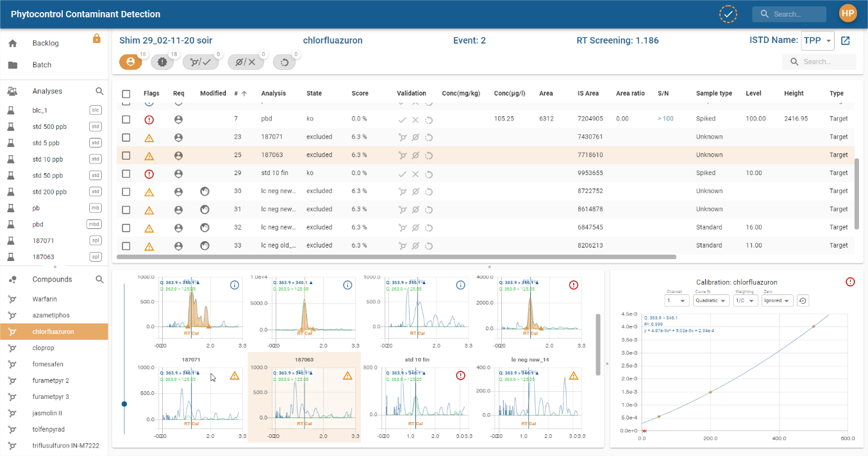
Task: Select fomesafen in the Compounds list
Action: point(48,364)
